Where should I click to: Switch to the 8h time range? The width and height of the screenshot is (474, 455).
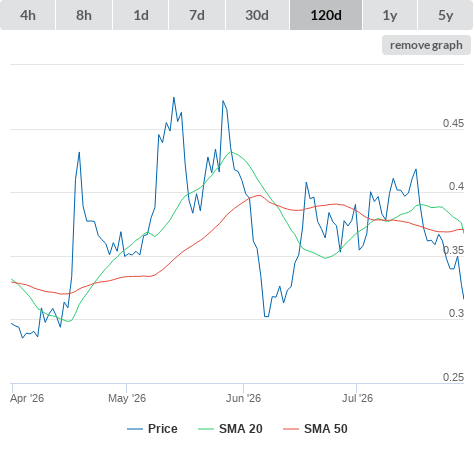(x=84, y=15)
